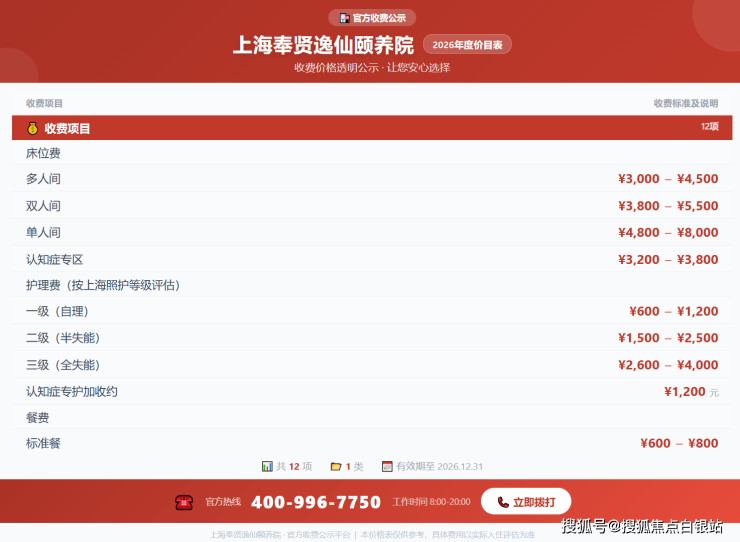Click the price ¥600 – ¥1,200
Screen dimensions: 740x542
(x=674, y=311)
